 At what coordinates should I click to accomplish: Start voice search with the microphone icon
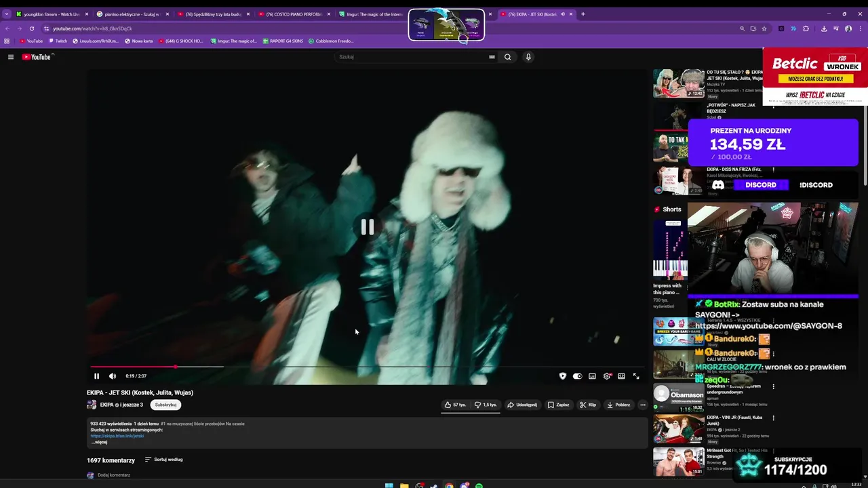[528, 57]
